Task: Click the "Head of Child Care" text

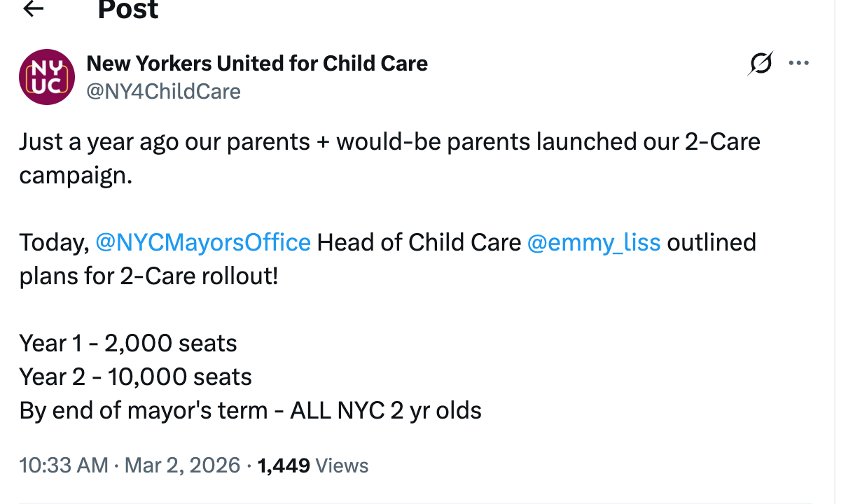Action: click(419, 242)
